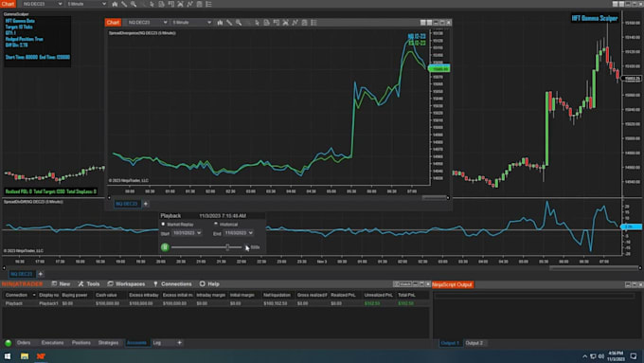Click the Playback1 cell in accounts table

click(48, 303)
